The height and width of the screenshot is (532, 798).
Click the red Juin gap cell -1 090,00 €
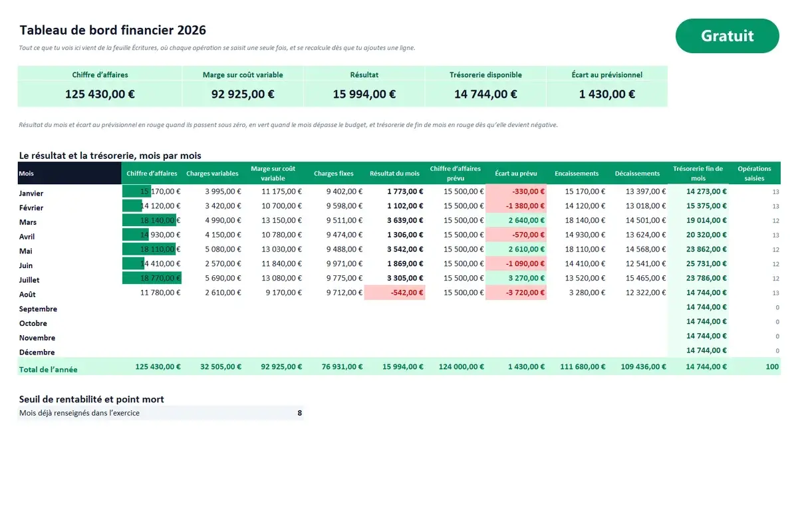click(516, 263)
